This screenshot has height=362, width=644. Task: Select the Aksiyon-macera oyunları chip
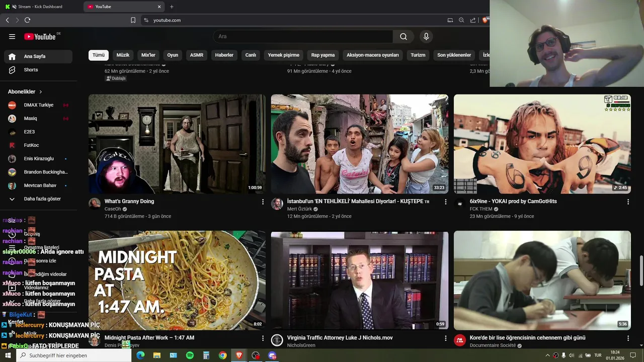click(x=373, y=55)
